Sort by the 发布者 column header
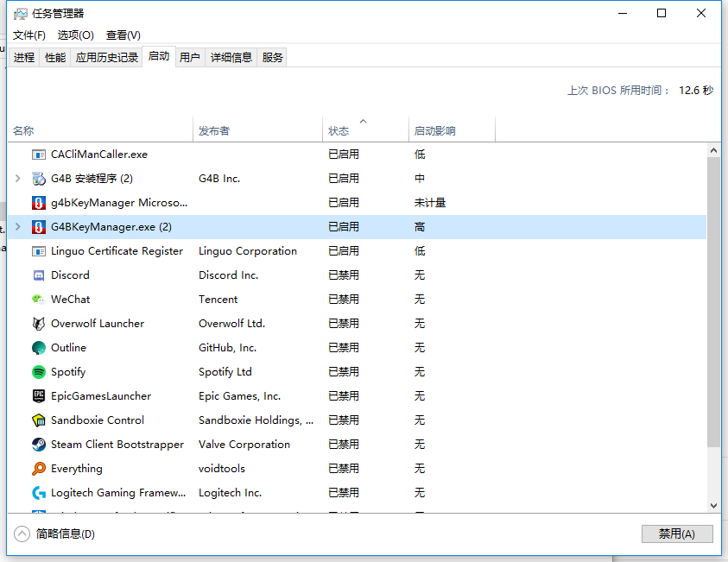728x562 pixels. click(257, 129)
